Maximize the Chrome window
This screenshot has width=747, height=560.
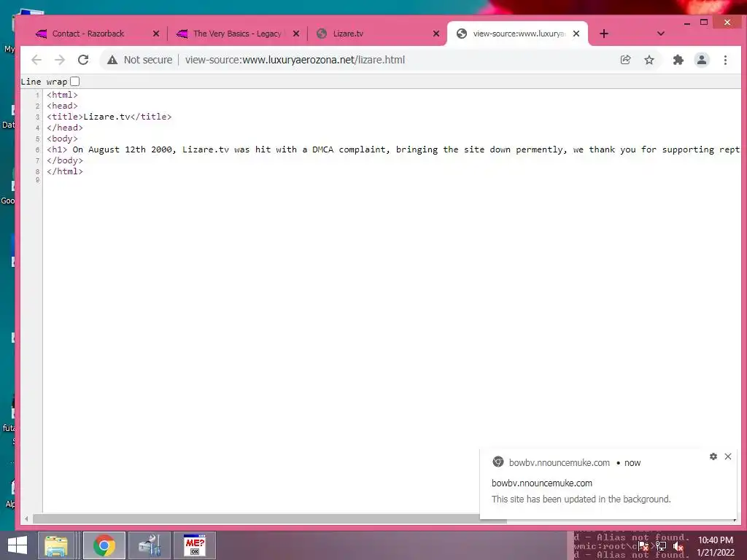click(x=704, y=22)
